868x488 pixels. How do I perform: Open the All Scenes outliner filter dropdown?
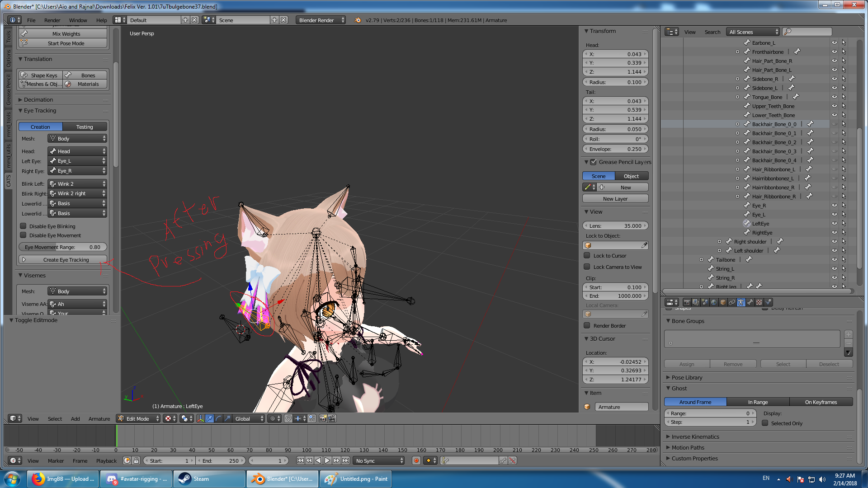[753, 32]
